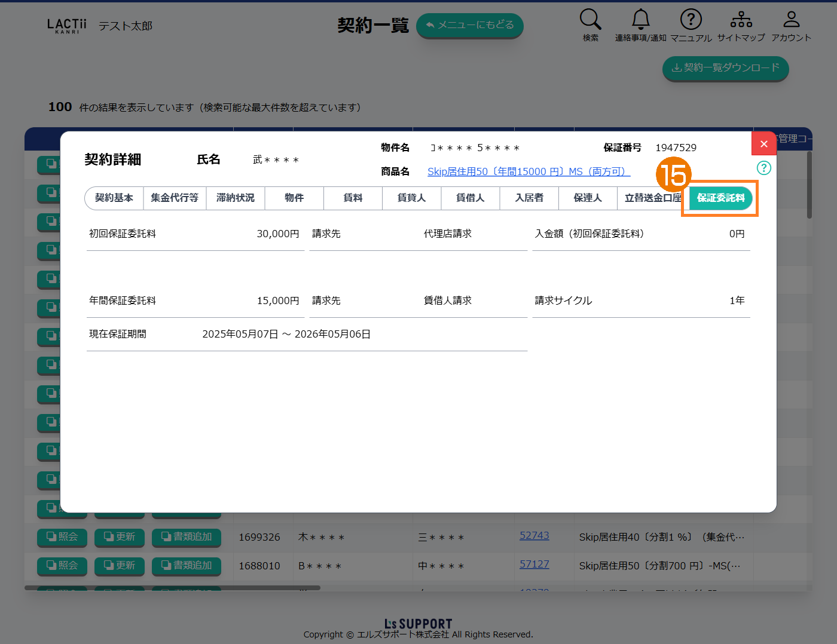Open property link 52743
The height and width of the screenshot is (644, 837).
[x=534, y=536]
